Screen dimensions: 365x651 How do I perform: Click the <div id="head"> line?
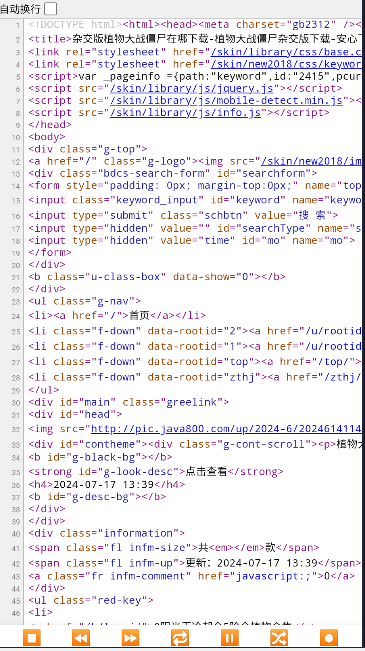(x=75, y=414)
